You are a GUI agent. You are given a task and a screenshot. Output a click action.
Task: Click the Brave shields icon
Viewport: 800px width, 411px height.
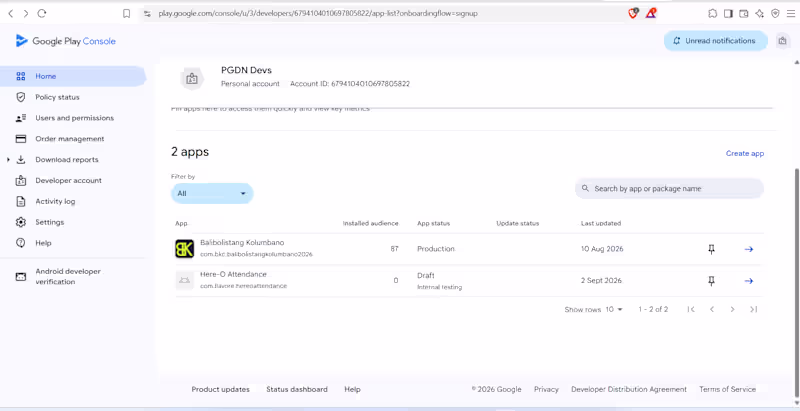633,14
